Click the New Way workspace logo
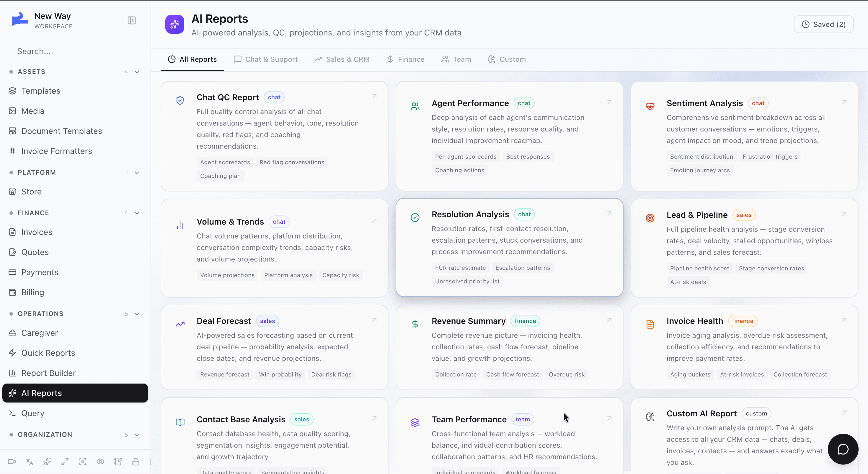 [x=19, y=20]
